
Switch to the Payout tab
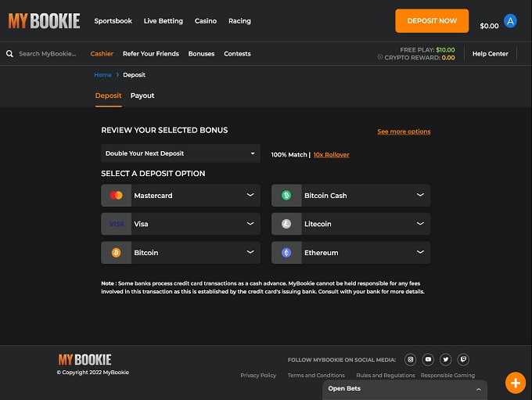[142, 95]
